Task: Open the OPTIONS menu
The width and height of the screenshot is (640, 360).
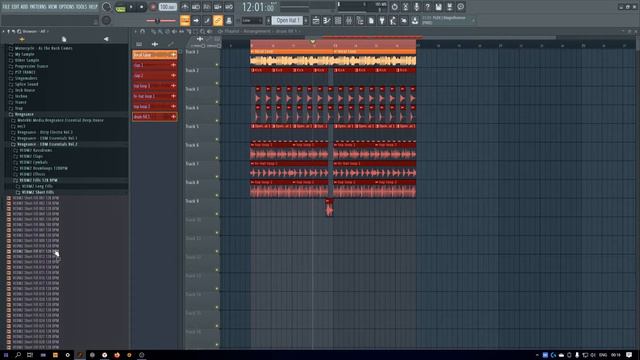Action: [67, 7]
